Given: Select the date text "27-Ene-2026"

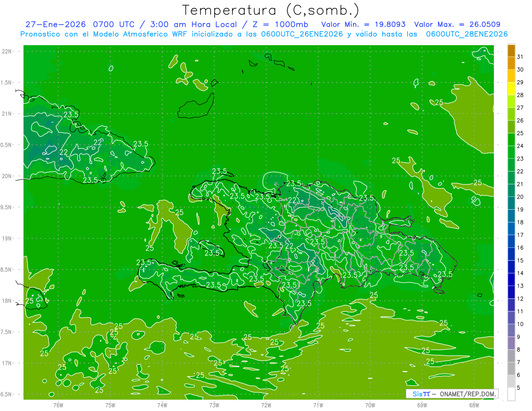Looking at the screenshot, I should [x=56, y=24].
